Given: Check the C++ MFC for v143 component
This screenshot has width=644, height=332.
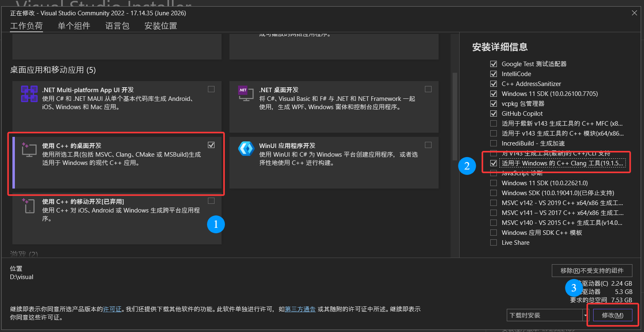Looking at the screenshot, I should coord(493,124).
